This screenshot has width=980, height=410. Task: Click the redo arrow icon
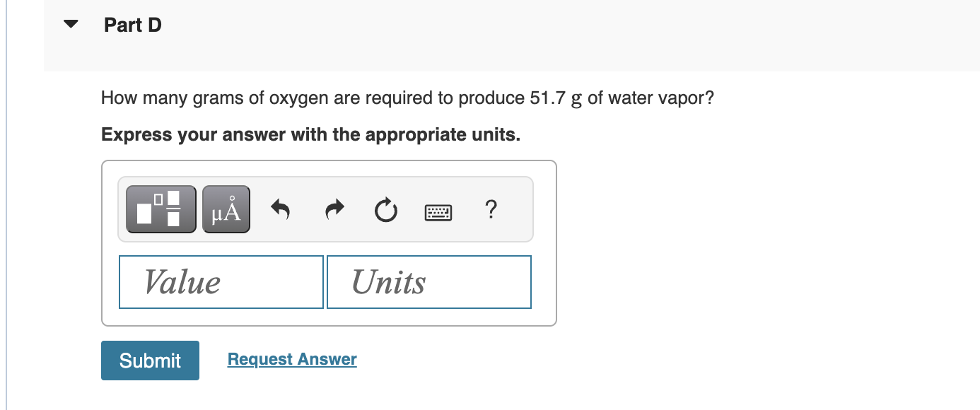click(334, 209)
